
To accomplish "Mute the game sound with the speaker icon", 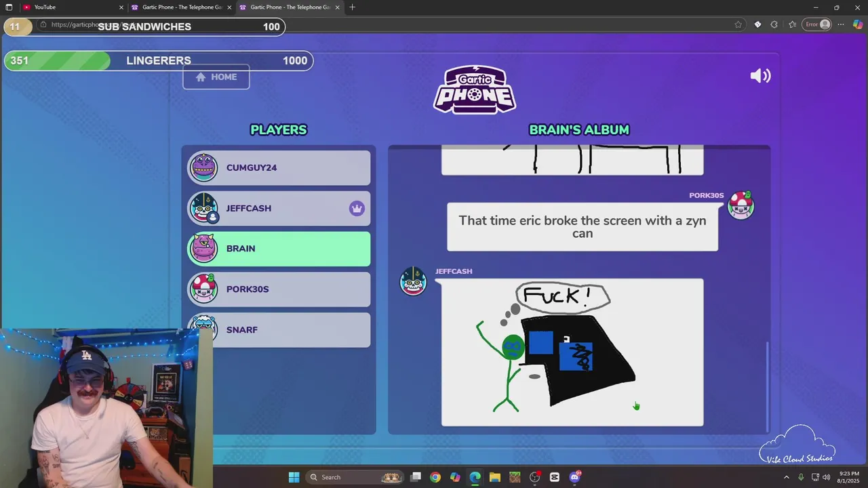I will coord(760,76).
